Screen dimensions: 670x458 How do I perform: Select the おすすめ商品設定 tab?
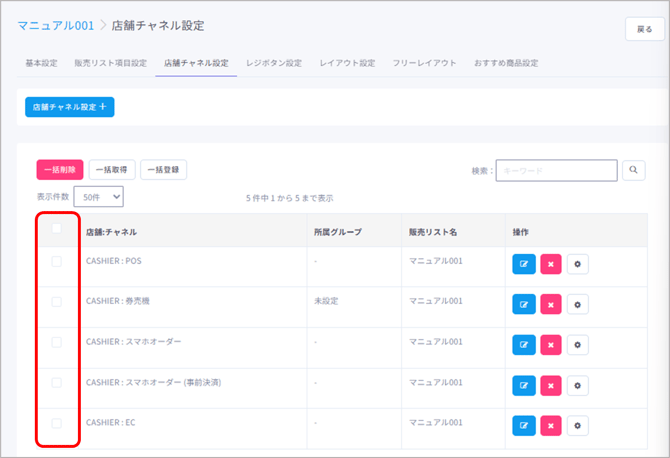(x=506, y=63)
